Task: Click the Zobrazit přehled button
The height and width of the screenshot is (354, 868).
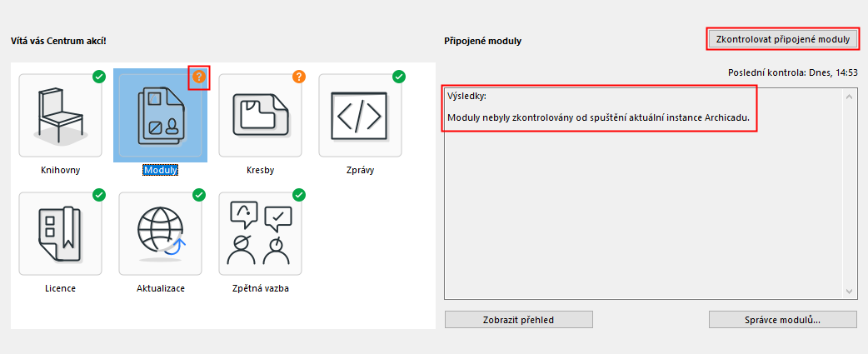Action: click(x=518, y=320)
